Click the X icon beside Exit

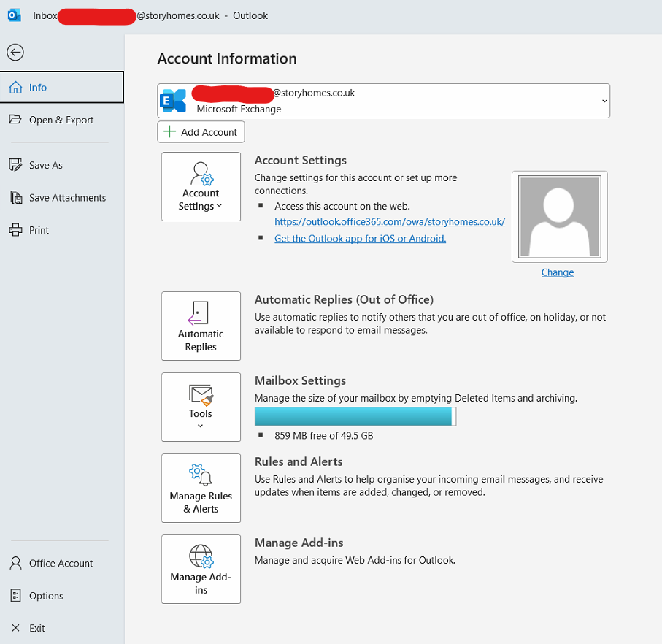click(x=15, y=627)
